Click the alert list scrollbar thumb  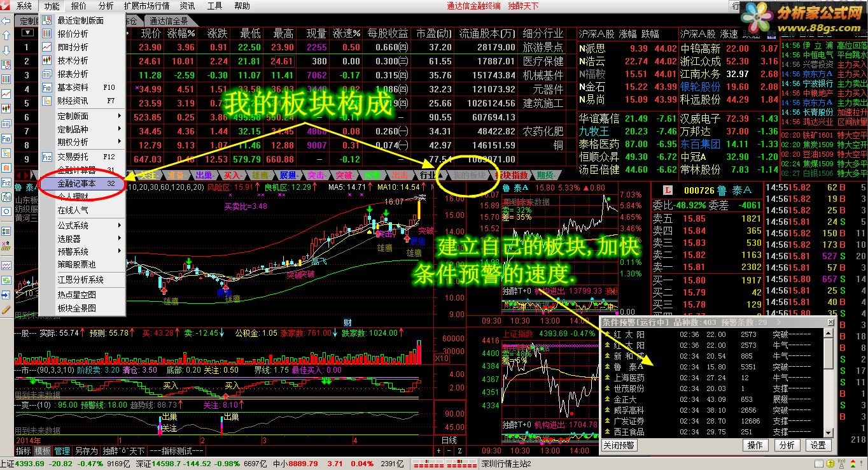click(x=828, y=353)
